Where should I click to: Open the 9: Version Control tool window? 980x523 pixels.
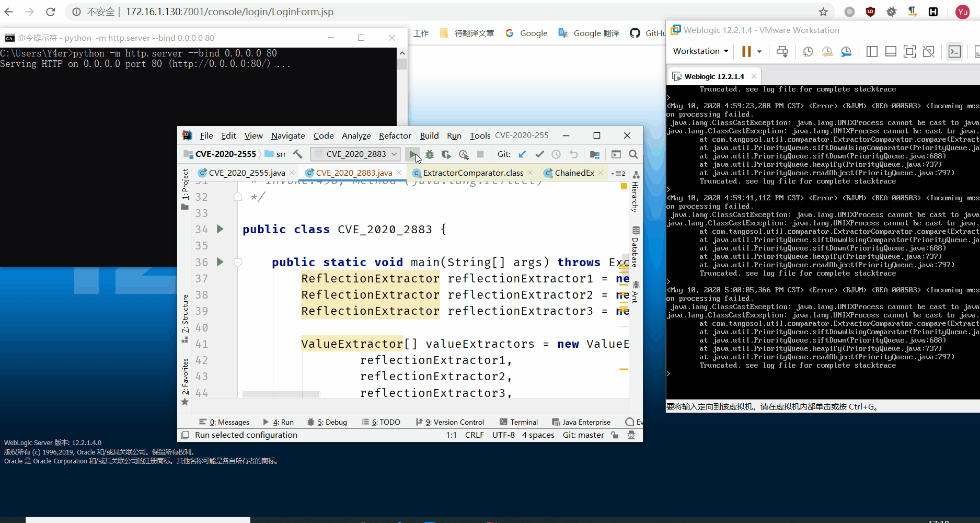(x=450, y=422)
